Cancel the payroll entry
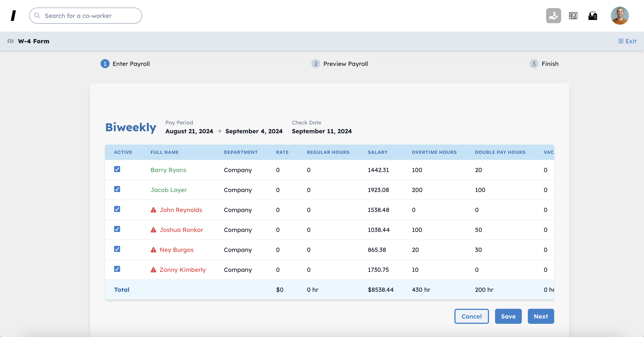 pyautogui.click(x=471, y=316)
